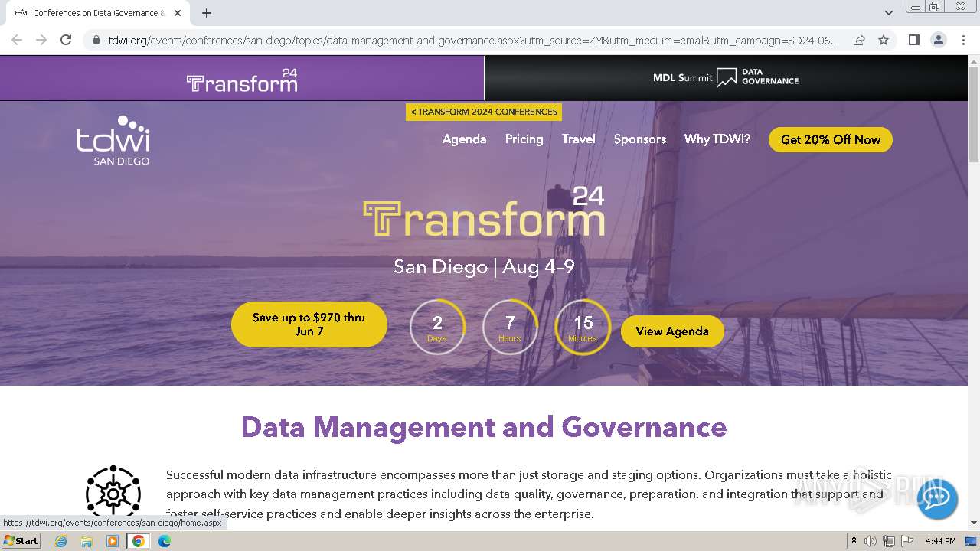Click the share page icon in the address bar

[x=859, y=40]
